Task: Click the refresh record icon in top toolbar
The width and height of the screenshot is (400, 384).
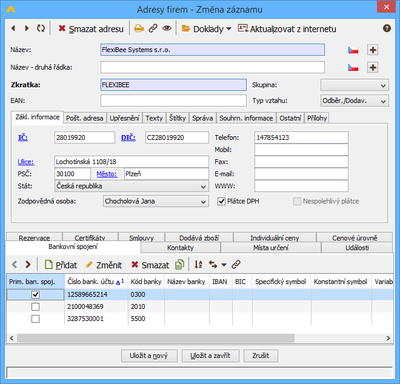Action: (41, 28)
